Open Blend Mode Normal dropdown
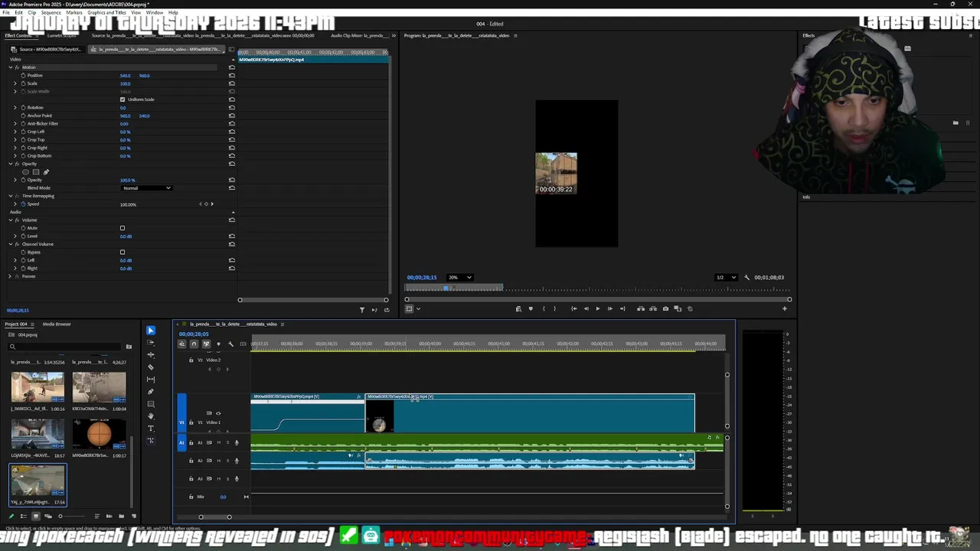This screenshot has width=980, height=551. pyautogui.click(x=146, y=188)
